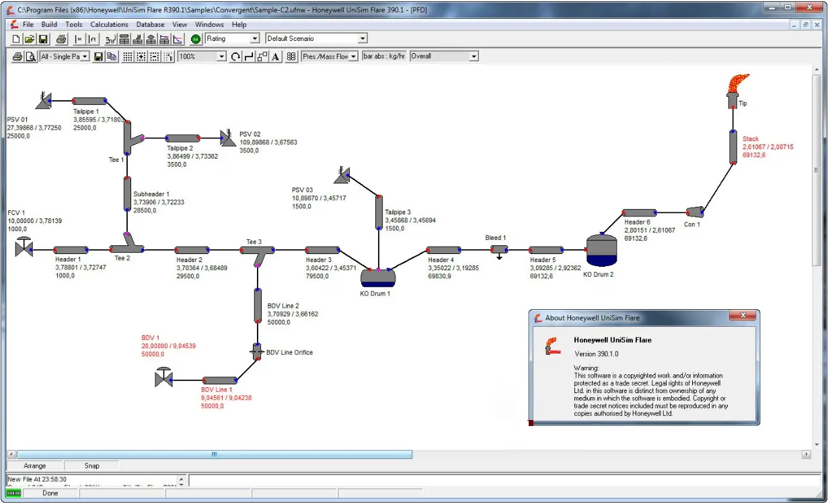Click the 'Done' status bar text
This screenshot has width=828, height=504.
[50, 493]
